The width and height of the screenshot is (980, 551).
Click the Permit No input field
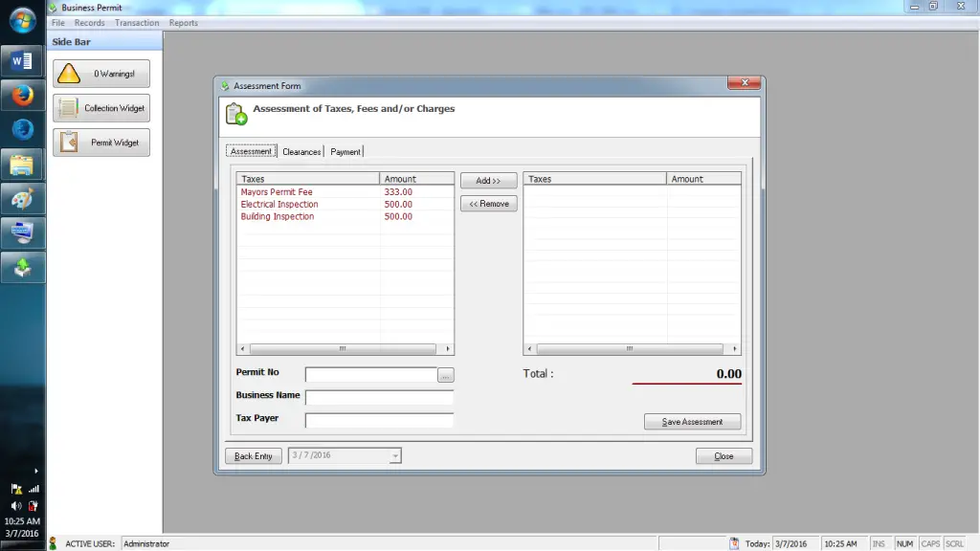[370, 375]
